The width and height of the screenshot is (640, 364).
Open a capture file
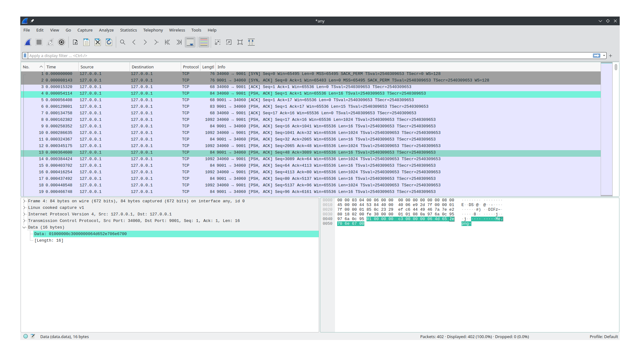(x=75, y=42)
